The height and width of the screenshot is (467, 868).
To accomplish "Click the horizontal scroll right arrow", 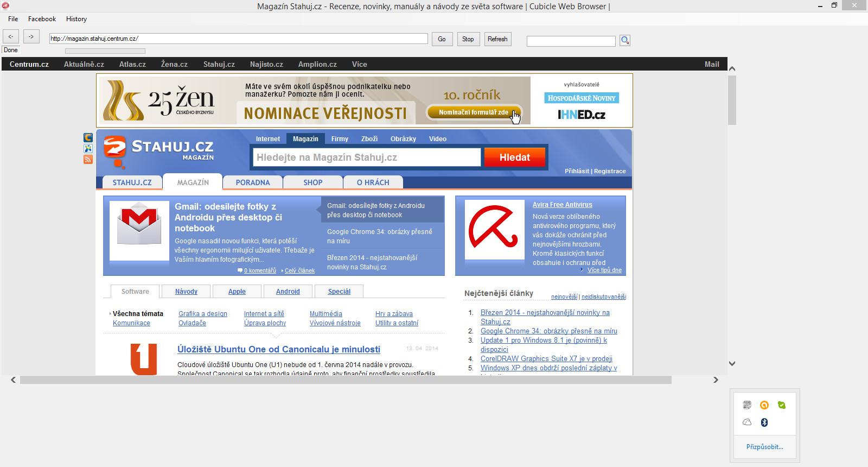I will tap(716, 380).
